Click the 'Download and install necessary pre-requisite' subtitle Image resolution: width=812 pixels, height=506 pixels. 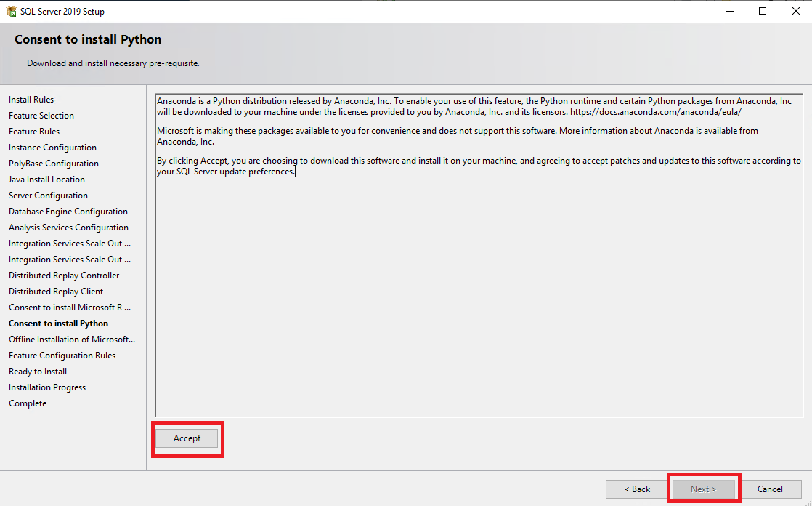pos(113,63)
